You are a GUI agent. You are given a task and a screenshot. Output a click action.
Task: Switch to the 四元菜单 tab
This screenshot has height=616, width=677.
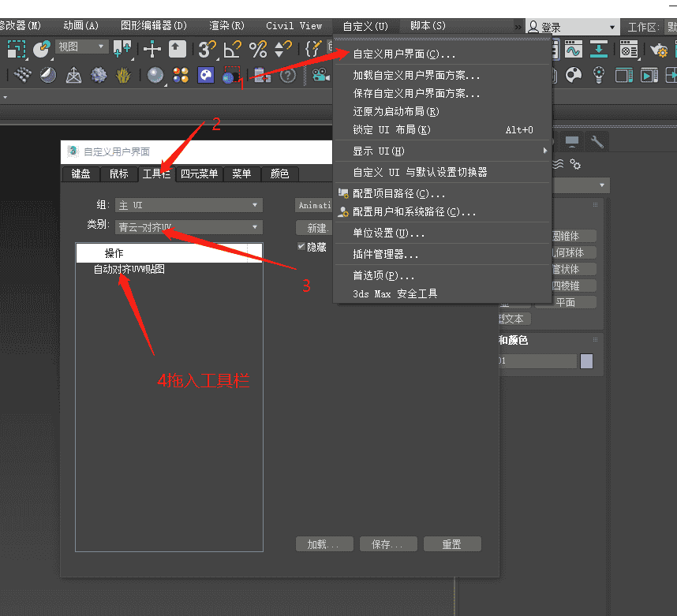(x=199, y=174)
